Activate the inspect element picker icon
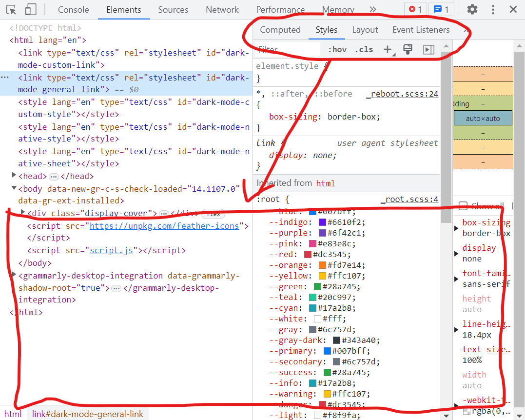Image resolution: width=525 pixels, height=420 pixels. [11, 10]
